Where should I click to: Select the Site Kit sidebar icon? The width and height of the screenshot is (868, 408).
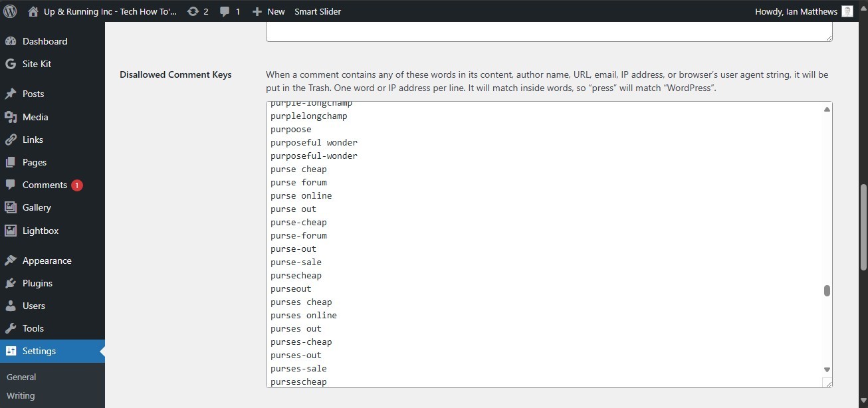pyautogui.click(x=11, y=64)
